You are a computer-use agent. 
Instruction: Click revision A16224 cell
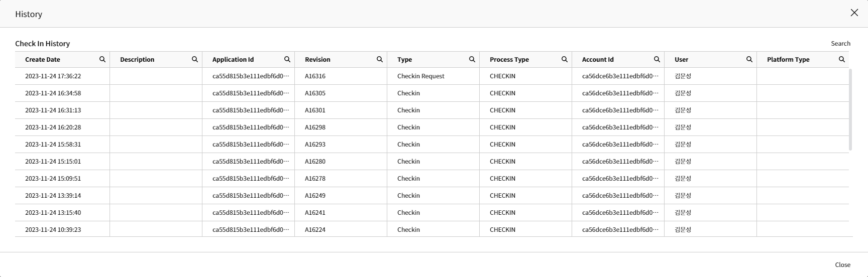[341, 229]
